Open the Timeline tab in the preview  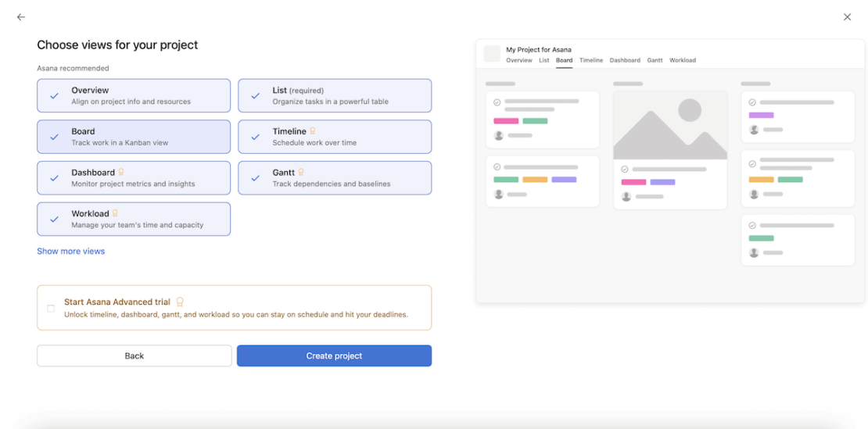591,60
